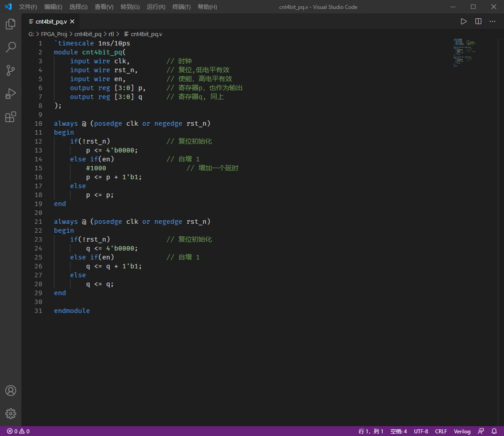Open Run and Debug view icon
The image size is (504, 436).
[11, 94]
